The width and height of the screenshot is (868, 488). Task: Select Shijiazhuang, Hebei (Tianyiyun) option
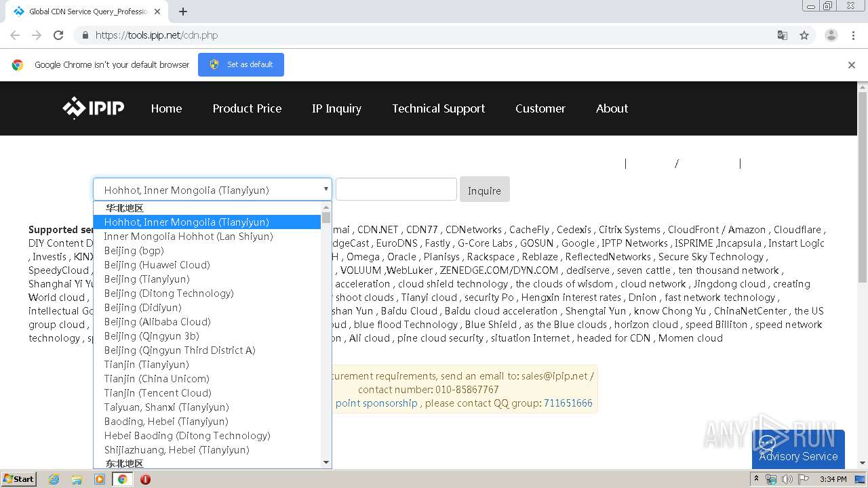207,449
